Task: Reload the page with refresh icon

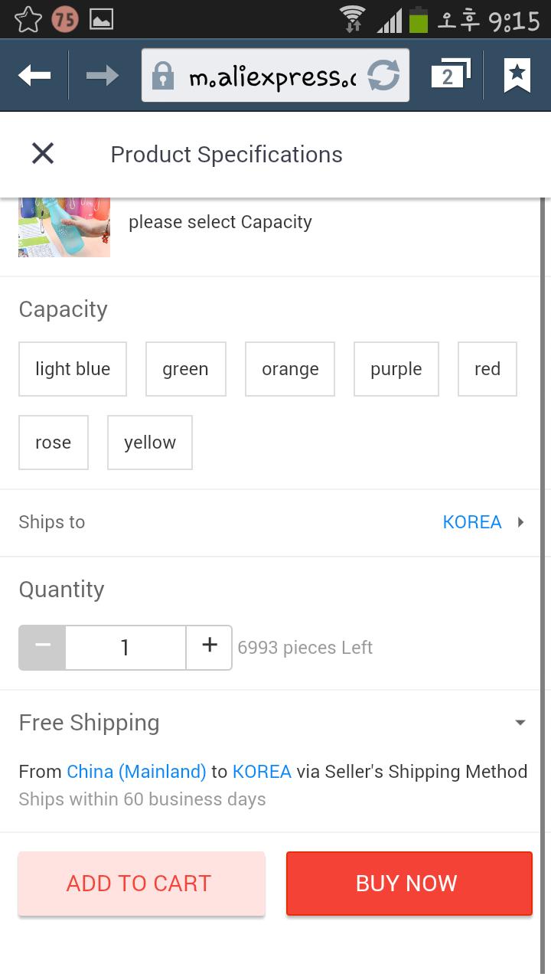Action: click(x=383, y=76)
